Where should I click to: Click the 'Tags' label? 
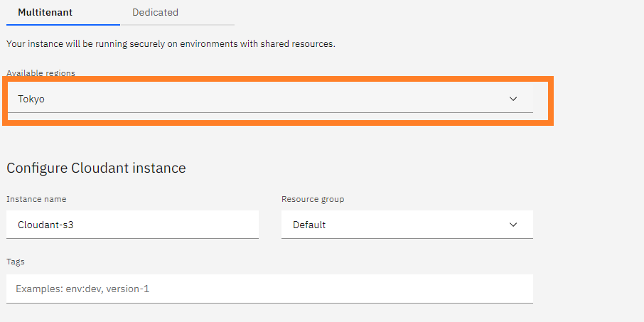[16, 262]
